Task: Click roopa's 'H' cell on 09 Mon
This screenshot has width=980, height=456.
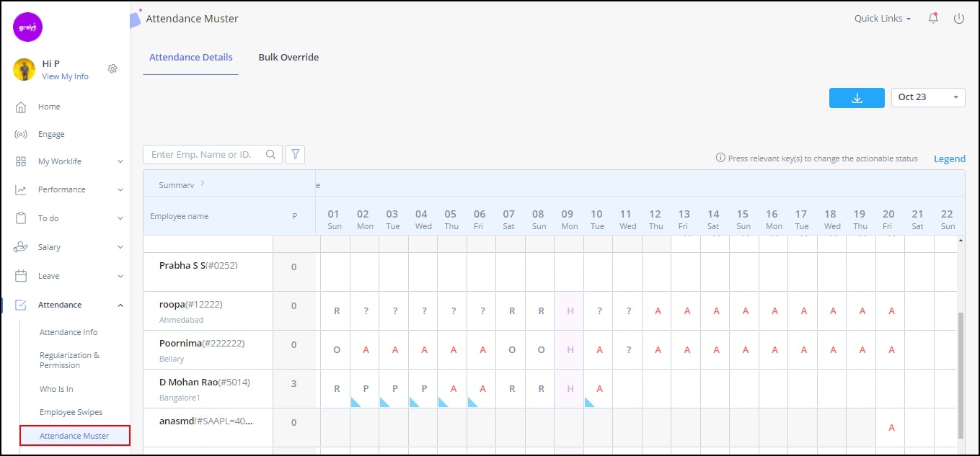Action: [570, 311]
